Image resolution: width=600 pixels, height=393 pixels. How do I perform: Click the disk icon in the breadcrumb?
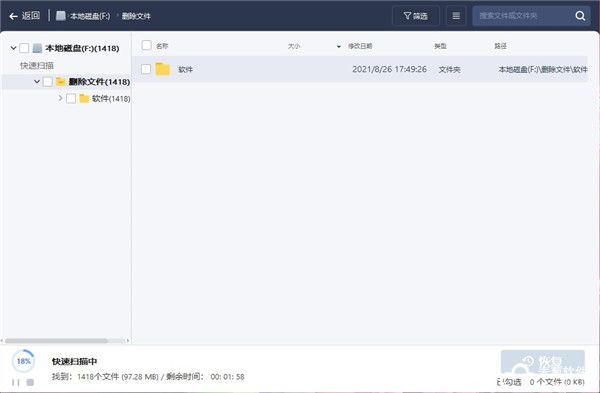click(x=61, y=16)
